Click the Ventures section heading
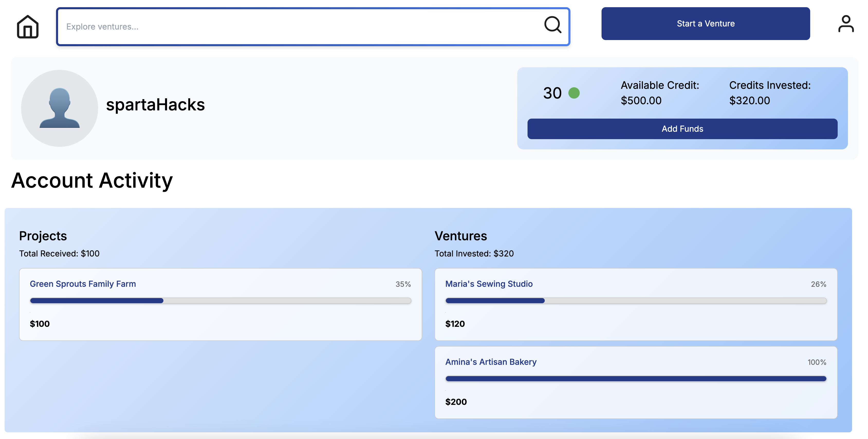The image size is (868, 439). pos(460,236)
